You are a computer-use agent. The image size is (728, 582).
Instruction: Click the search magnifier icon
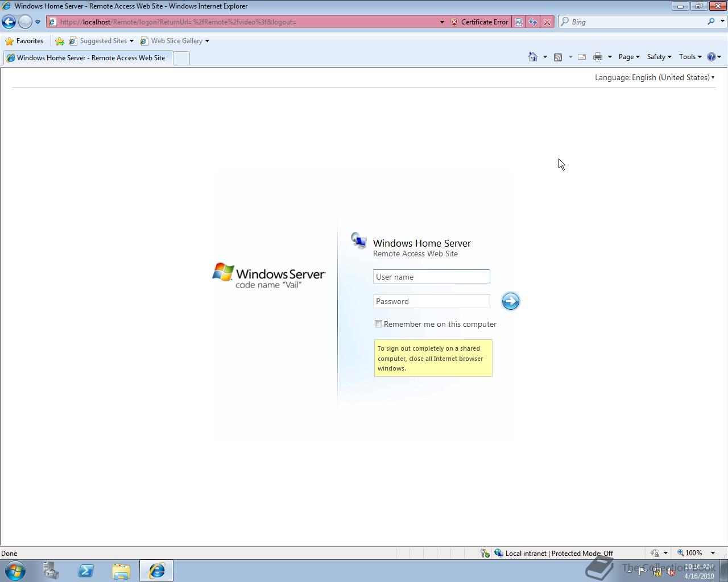click(711, 22)
